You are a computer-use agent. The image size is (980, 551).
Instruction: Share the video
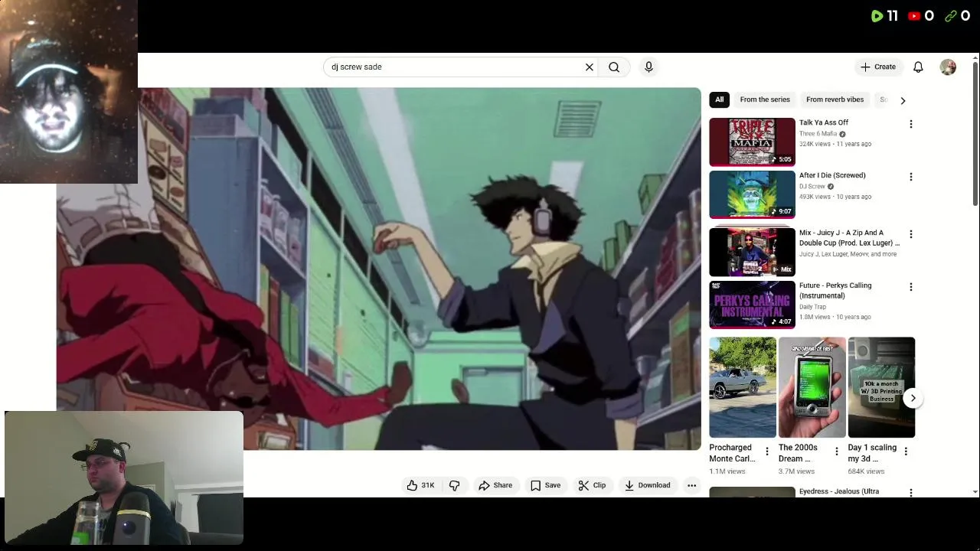pos(495,485)
